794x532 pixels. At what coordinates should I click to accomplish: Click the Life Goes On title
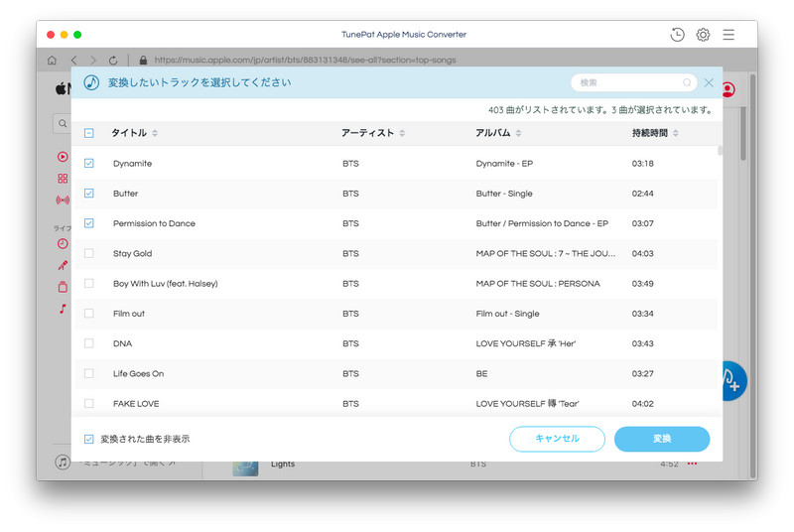(138, 373)
